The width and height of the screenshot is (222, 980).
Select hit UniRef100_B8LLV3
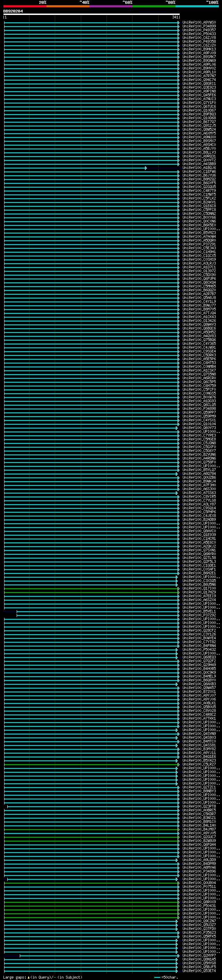click(199, 153)
